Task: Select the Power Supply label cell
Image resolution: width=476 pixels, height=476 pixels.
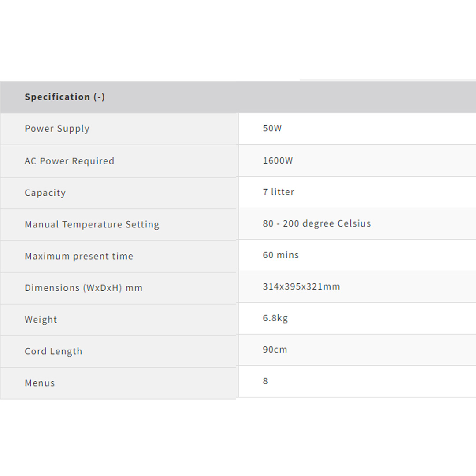Action: (57, 129)
